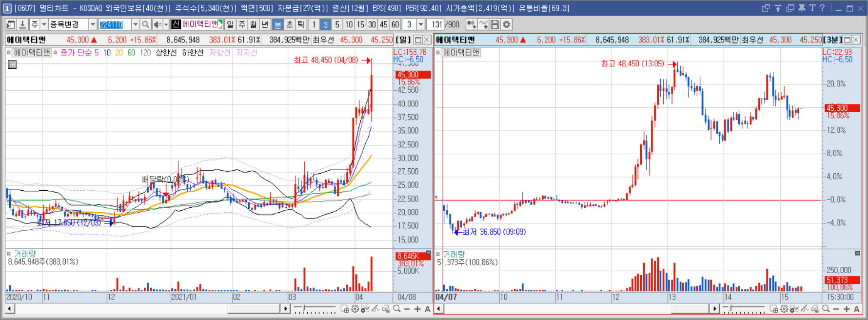
Task: Click the plus zoom-in icon under right chart
Action: pos(847,309)
